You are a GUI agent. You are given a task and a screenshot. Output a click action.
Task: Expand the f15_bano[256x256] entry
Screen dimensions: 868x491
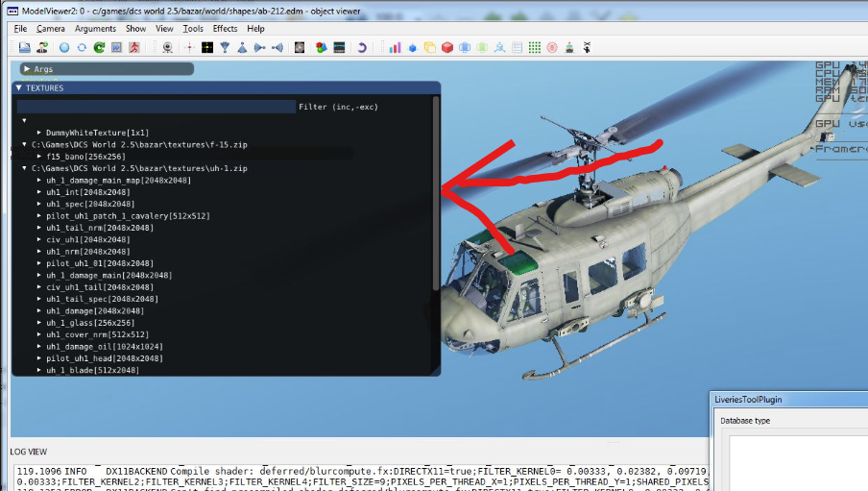click(38, 157)
